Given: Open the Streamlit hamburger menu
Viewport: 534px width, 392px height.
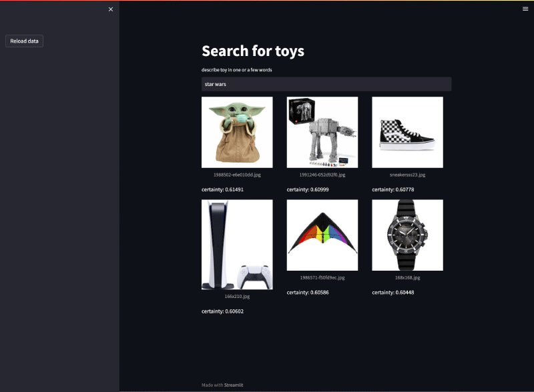Looking at the screenshot, I should [525, 9].
